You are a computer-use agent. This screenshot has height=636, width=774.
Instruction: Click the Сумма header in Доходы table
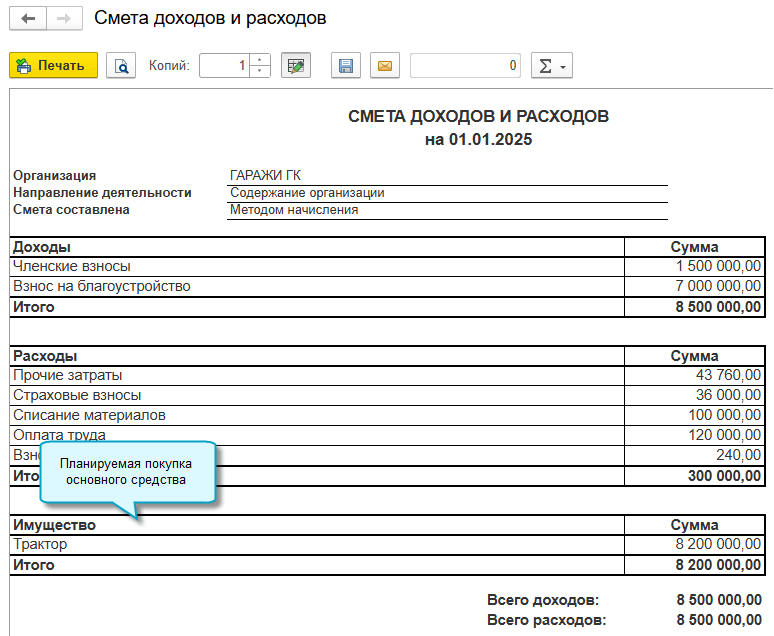click(695, 247)
